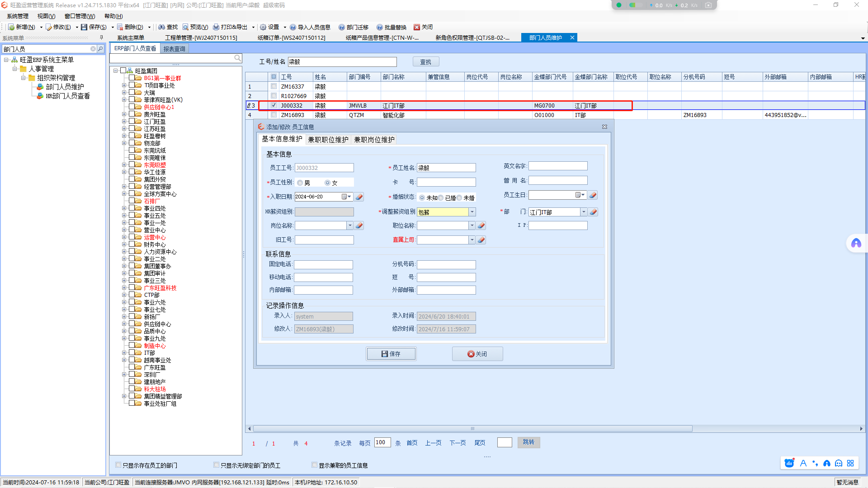868x488 pixels.
Task: Click the 保存 button in dialog
Action: coord(391,354)
